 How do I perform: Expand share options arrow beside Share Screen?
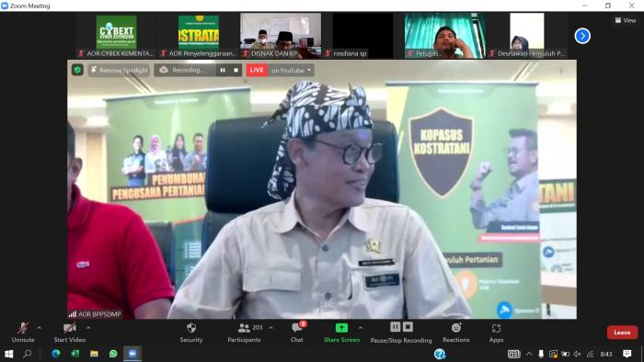pyautogui.click(x=361, y=328)
